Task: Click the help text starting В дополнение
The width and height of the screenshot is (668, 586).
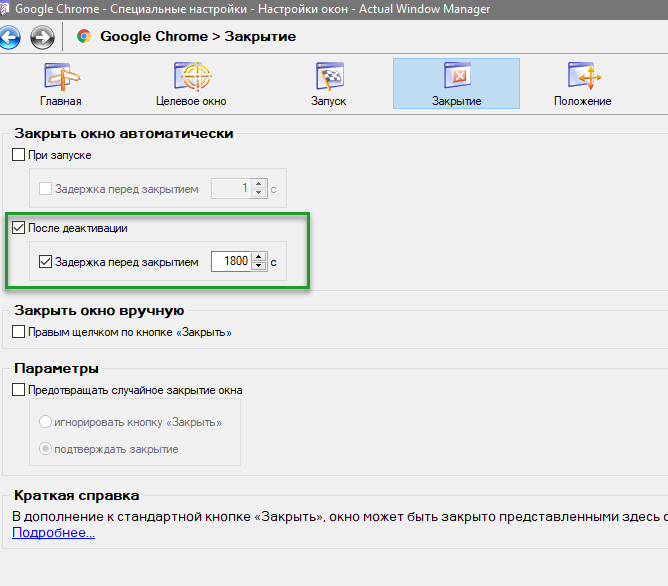Action: 340,517
